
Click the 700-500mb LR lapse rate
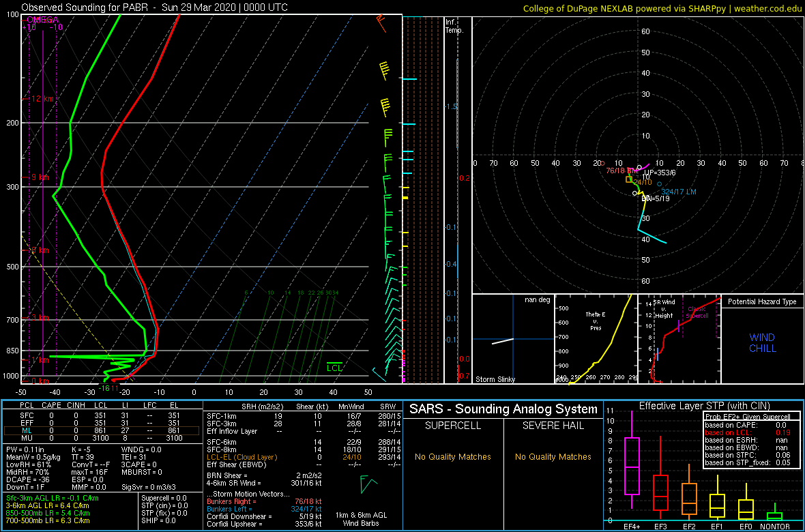49,520
